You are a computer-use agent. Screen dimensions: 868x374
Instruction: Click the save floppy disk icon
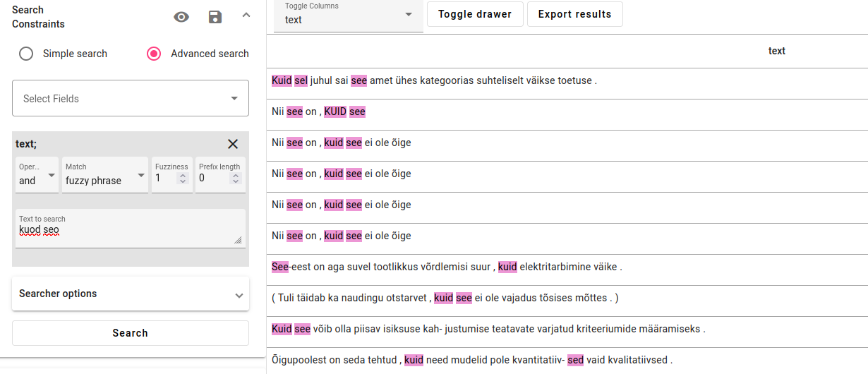pos(215,17)
